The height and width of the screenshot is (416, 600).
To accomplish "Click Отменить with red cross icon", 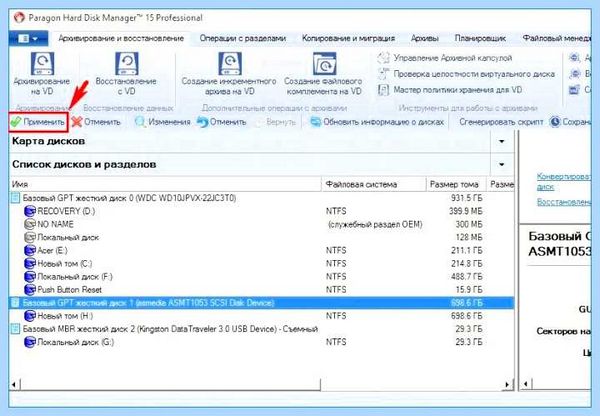I will [96, 122].
